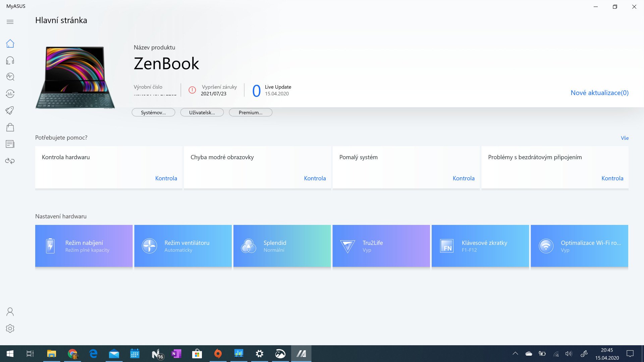
Task: Open the news page sidebar icon
Action: 10,144
